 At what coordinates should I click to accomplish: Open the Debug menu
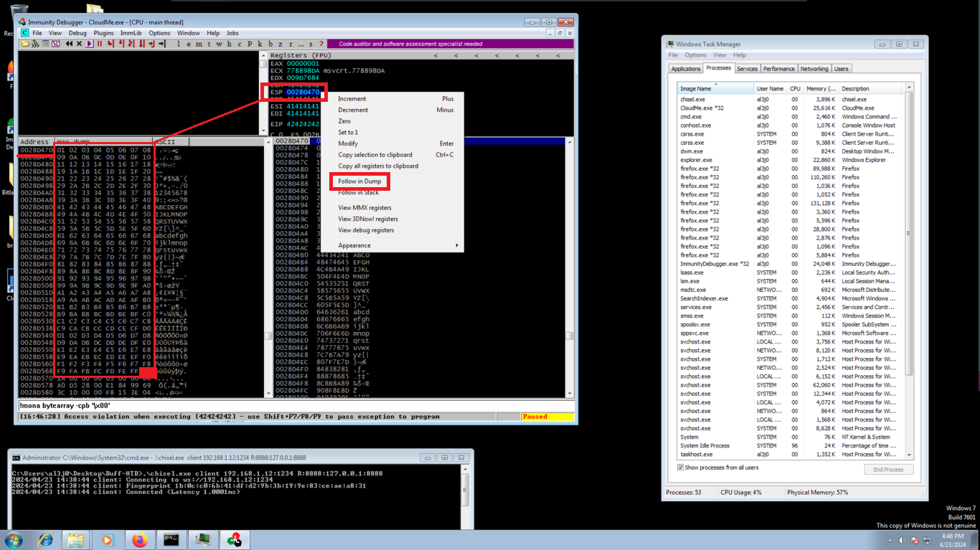point(77,33)
